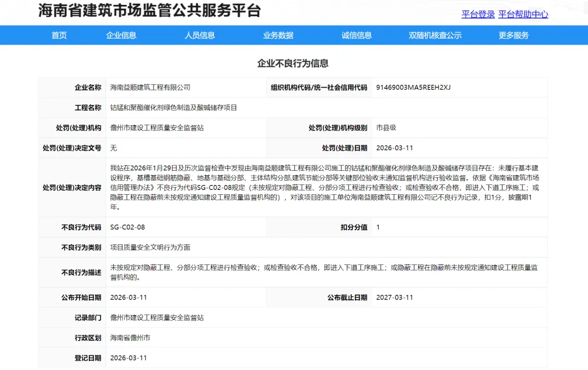Viewport: 588px width, 370px height.
Task: Click the project name 钴锰和聚酯催化剂绿色制造及酸碱储存项目
Action: [x=173, y=108]
